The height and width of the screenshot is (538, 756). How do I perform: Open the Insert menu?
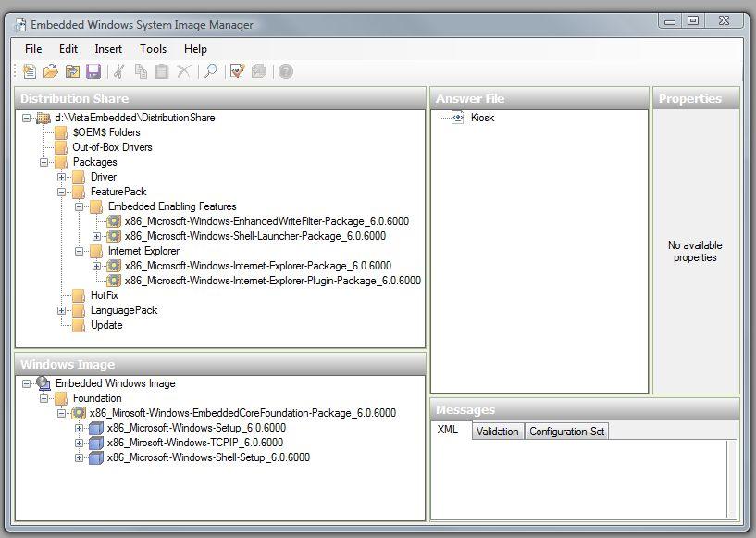(108, 49)
